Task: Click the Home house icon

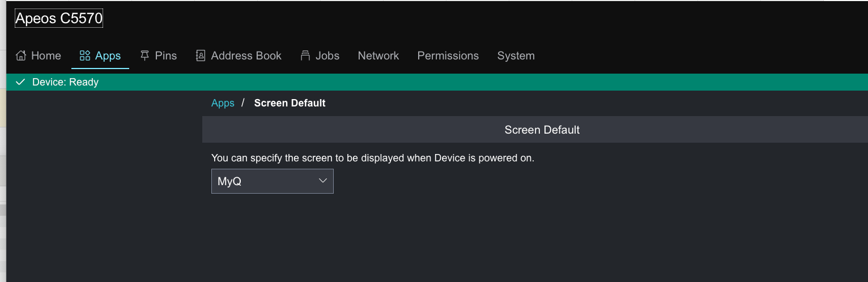Action: tap(21, 55)
